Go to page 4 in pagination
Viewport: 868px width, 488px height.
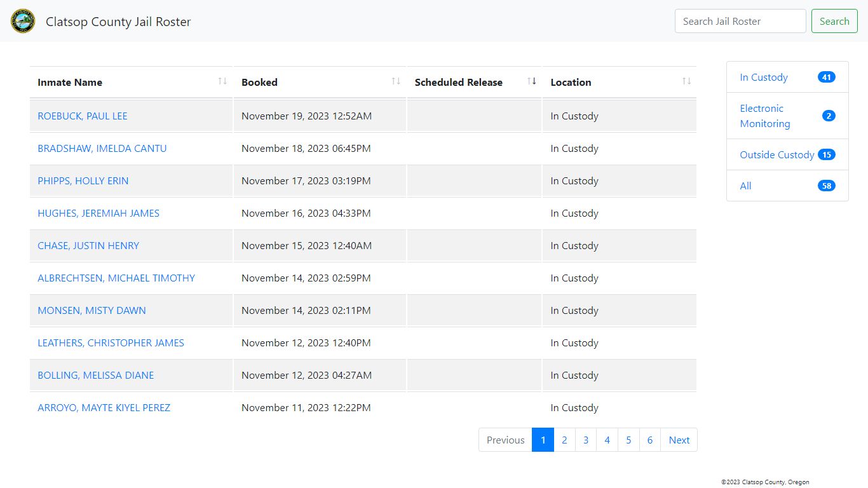tap(607, 440)
